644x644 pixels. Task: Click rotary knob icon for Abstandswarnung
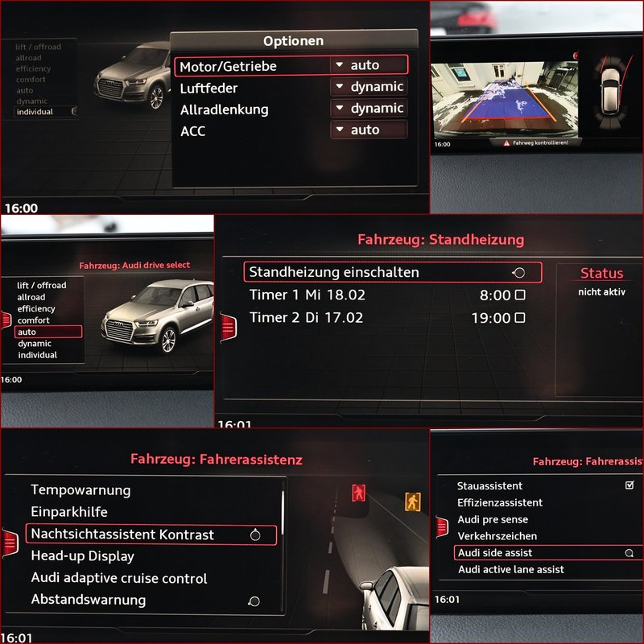click(254, 601)
